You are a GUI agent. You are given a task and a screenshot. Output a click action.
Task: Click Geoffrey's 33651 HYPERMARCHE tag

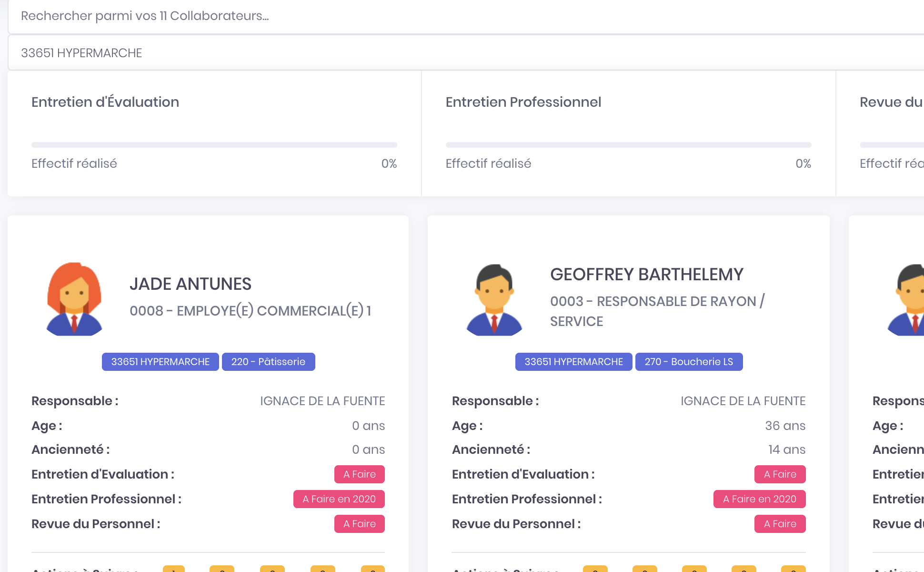573,362
